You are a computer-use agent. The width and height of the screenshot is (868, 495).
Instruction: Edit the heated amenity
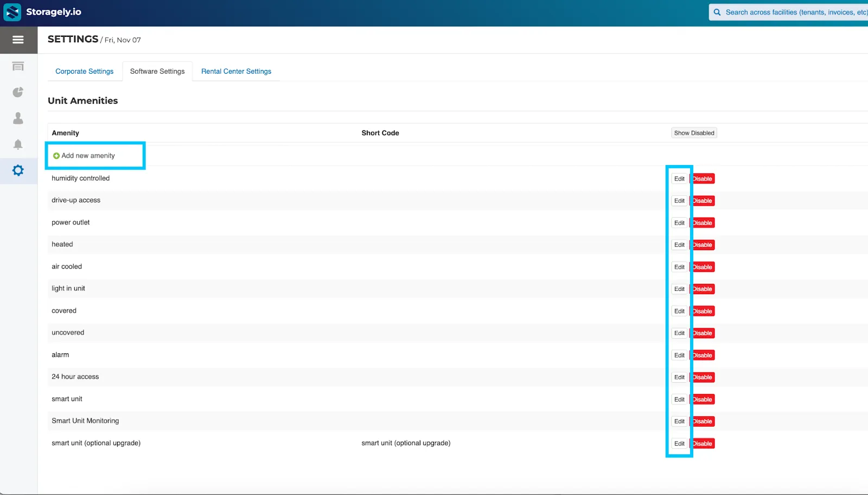[679, 245]
